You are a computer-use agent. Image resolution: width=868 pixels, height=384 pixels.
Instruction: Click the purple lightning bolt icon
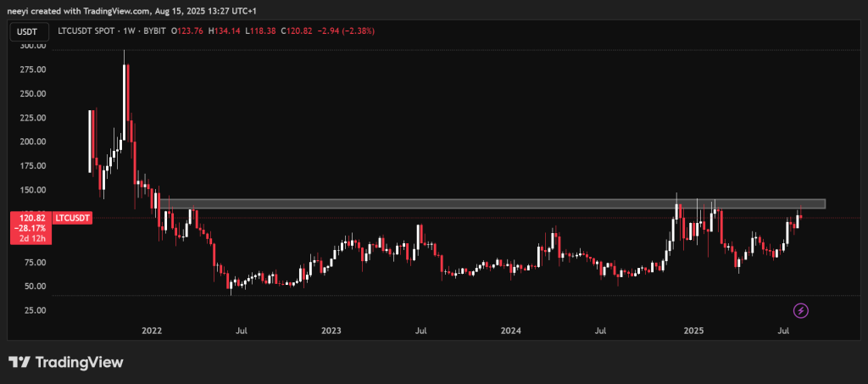click(801, 311)
